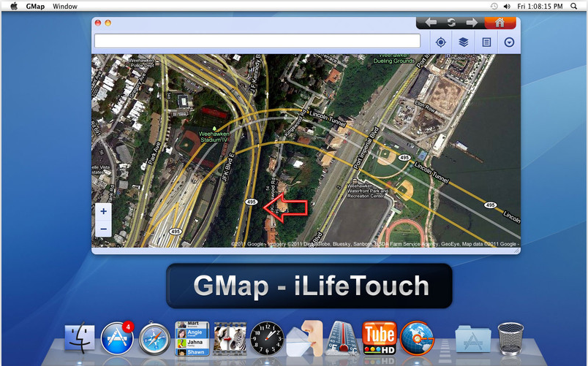The height and width of the screenshot is (366, 588).
Task: Click the Park Ave street label
Action: pyautogui.click(x=154, y=153)
